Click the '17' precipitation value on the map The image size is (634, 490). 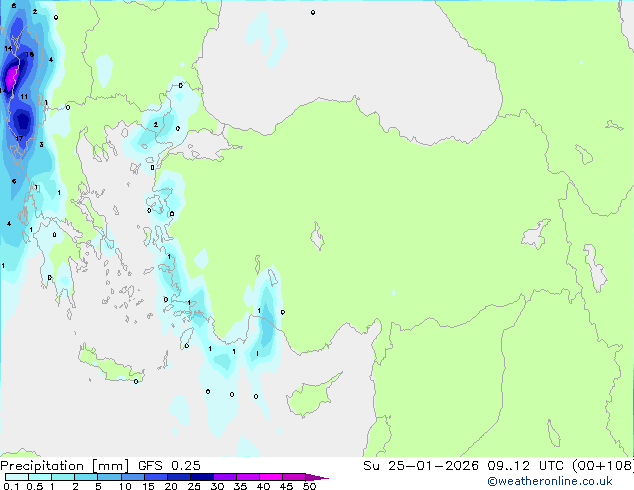click(x=19, y=139)
